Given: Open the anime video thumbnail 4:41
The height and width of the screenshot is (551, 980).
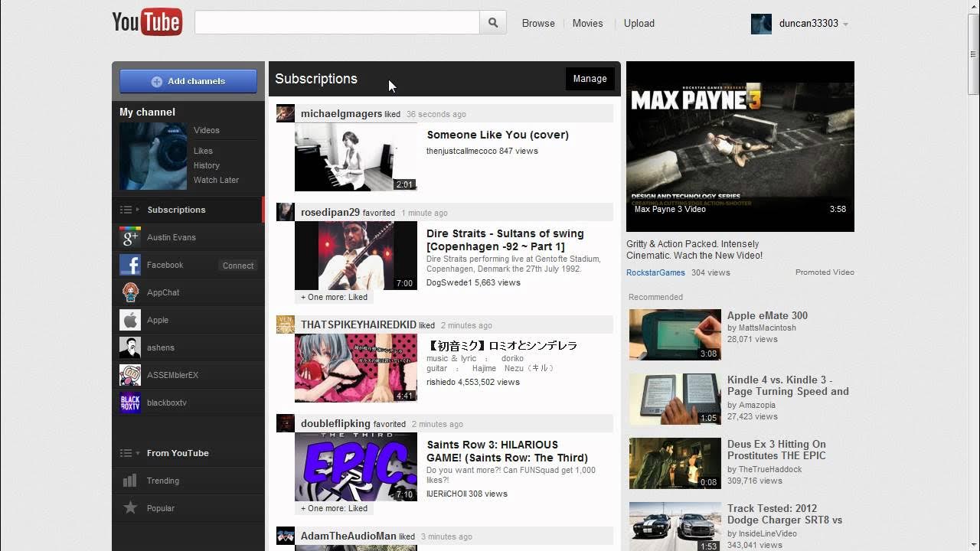Looking at the screenshot, I should (x=356, y=368).
